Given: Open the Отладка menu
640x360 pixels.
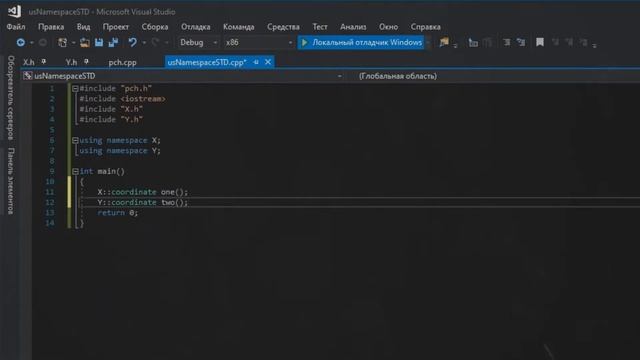Looking at the screenshot, I should pyautogui.click(x=196, y=27).
